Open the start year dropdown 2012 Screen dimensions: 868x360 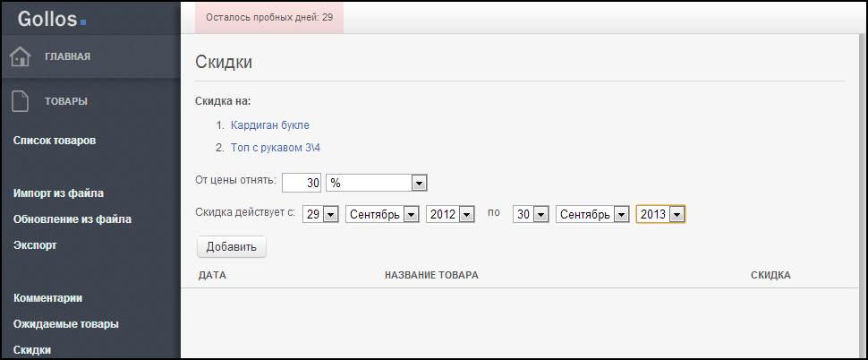pyautogui.click(x=450, y=214)
